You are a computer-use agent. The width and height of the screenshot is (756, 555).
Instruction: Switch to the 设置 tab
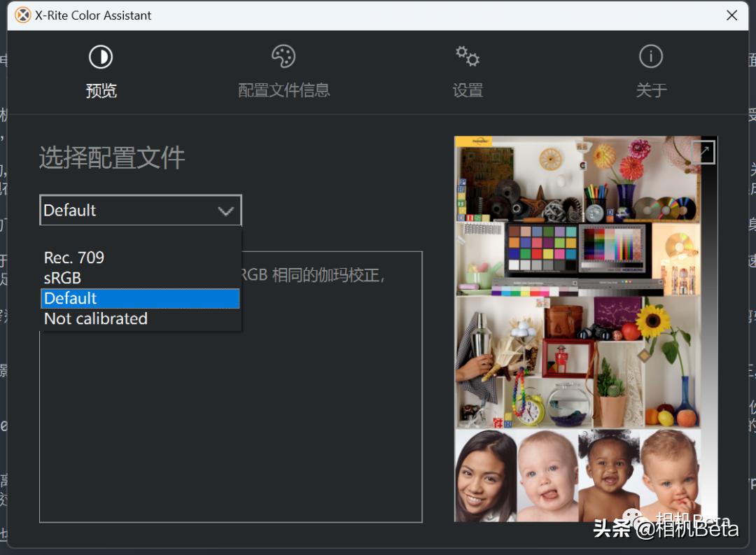(467, 90)
